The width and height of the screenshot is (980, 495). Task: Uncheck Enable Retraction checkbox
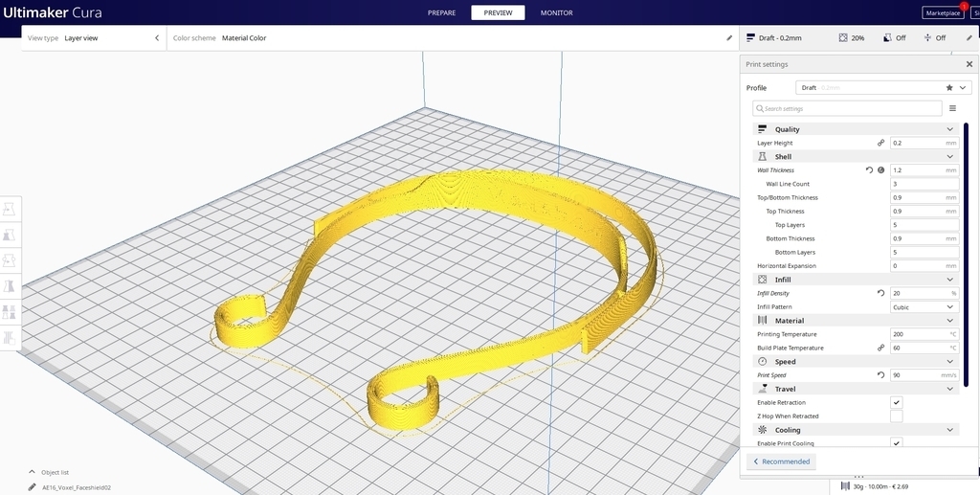[896, 402]
